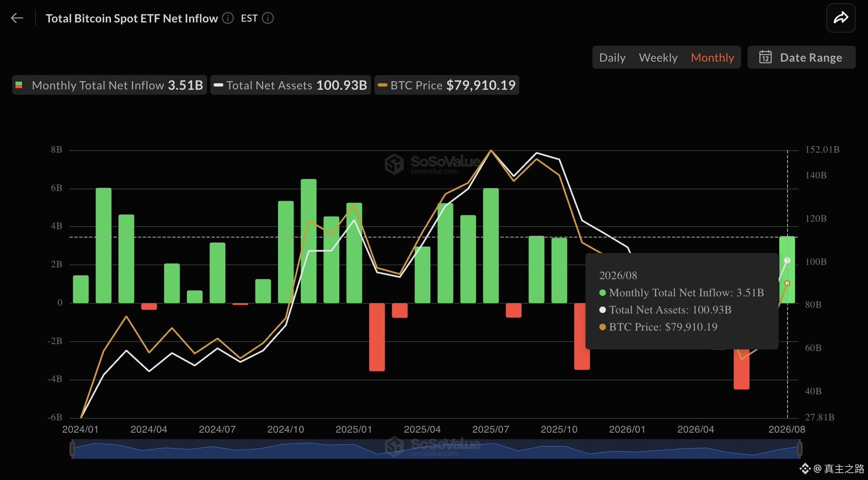Click the 152.01B right axis label
The width and height of the screenshot is (868, 480).
[x=822, y=150]
